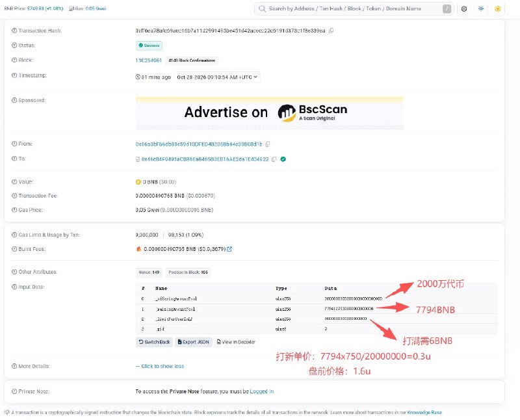Image resolution: width=520 pixels, height=420 pixels.
Task: Export input data as JSON
Action: (194, 342)
